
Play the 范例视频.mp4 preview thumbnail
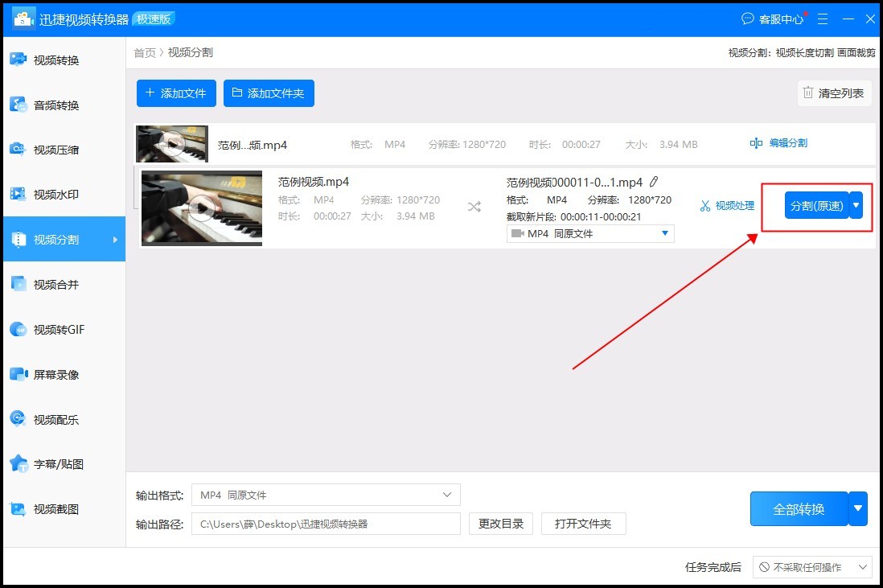pos(202,208)
